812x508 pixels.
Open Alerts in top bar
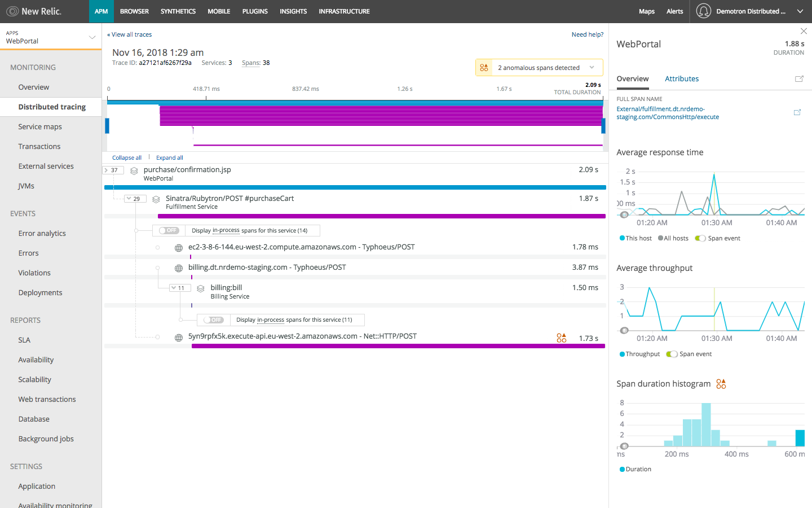[675, 11]
